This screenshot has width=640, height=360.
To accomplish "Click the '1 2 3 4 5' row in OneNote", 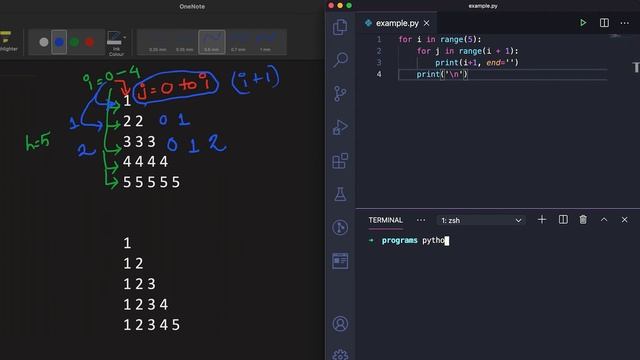I will [x=151, y=325].
